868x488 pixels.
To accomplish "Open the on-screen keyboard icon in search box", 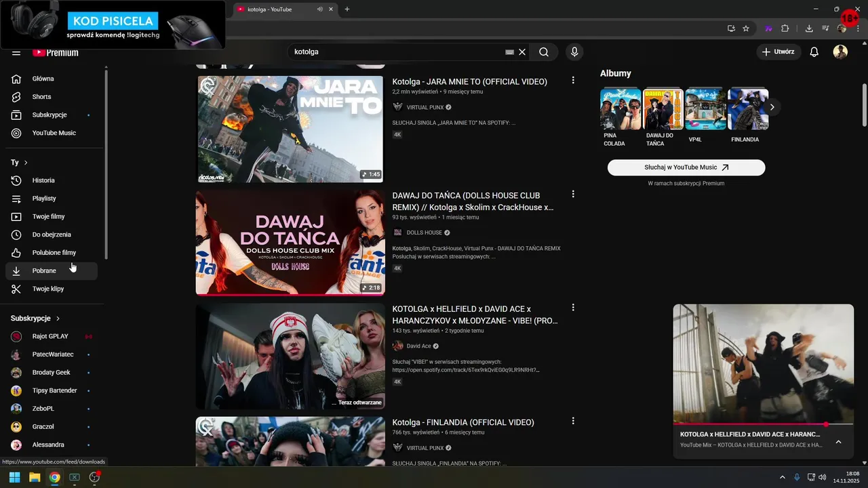I will (510, 52).
